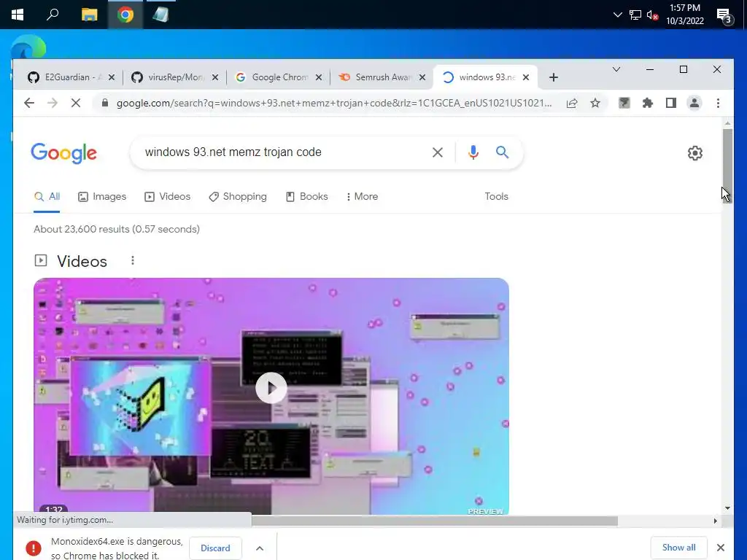The image size is (747, 560).
Task: Click scroll right arrow
Action: 715,521
